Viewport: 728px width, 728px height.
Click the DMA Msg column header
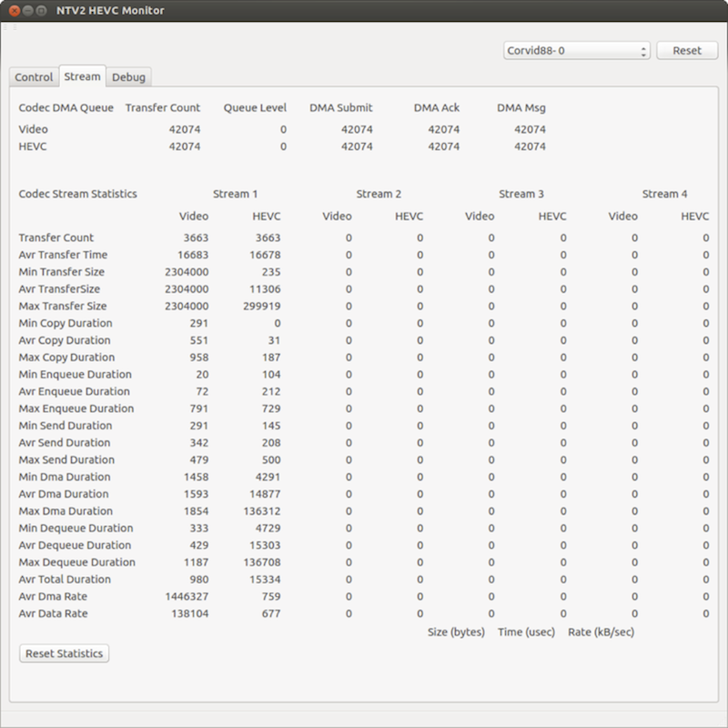click(521, 107)
